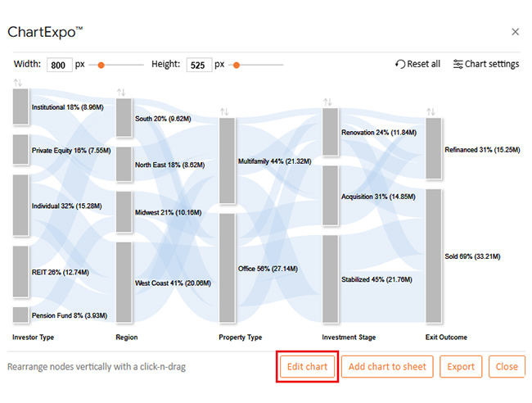This screenshot has width=532, height=403.
Task: Select the Sold node bar
Action: [434, 256]
